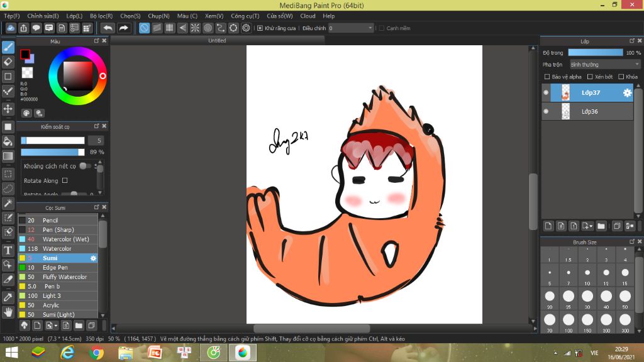Viewport: 644px width, 362px height.
Task: Select the Bucket fill tool
Action: pos(8,141)
